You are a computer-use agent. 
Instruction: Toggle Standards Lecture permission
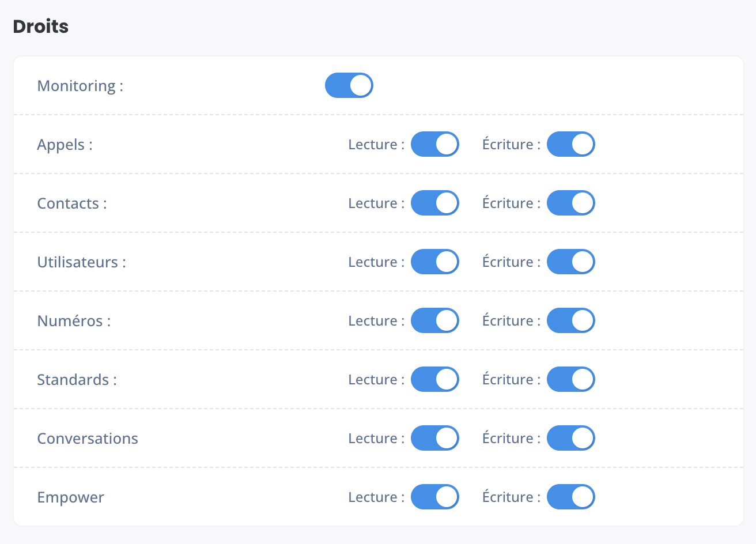pyautogui.click(x=435, y=379)
